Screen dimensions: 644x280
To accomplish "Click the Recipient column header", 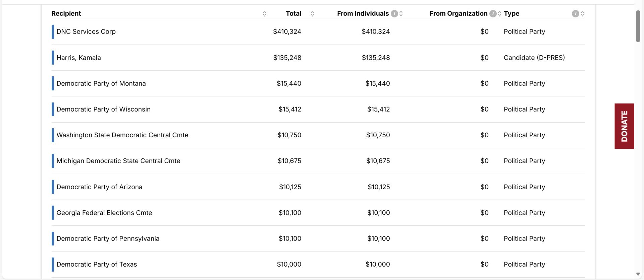I will coord(66,14).
